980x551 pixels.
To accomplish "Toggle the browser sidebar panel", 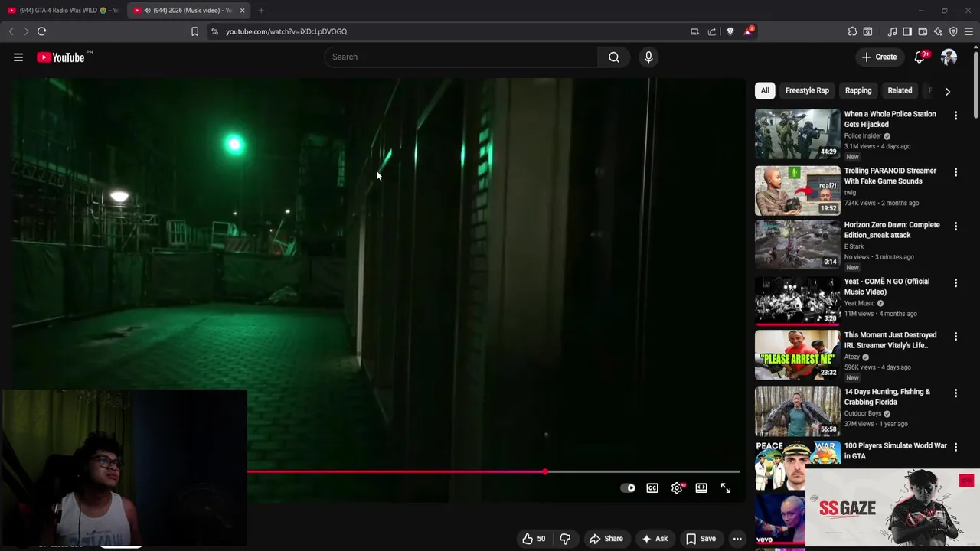I will click(907, 31).
